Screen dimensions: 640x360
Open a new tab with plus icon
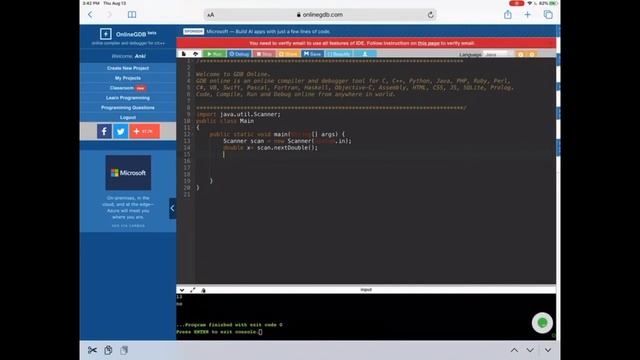527,15
